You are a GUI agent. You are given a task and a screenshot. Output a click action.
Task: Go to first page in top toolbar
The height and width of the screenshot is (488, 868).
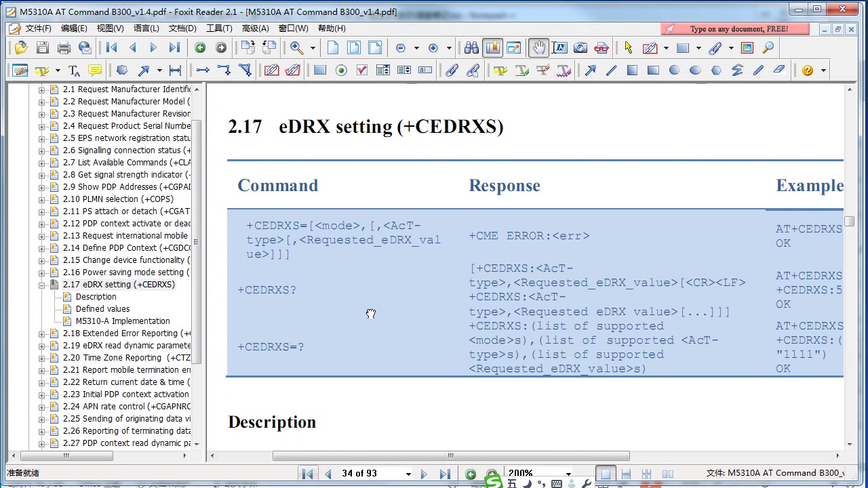112,47
